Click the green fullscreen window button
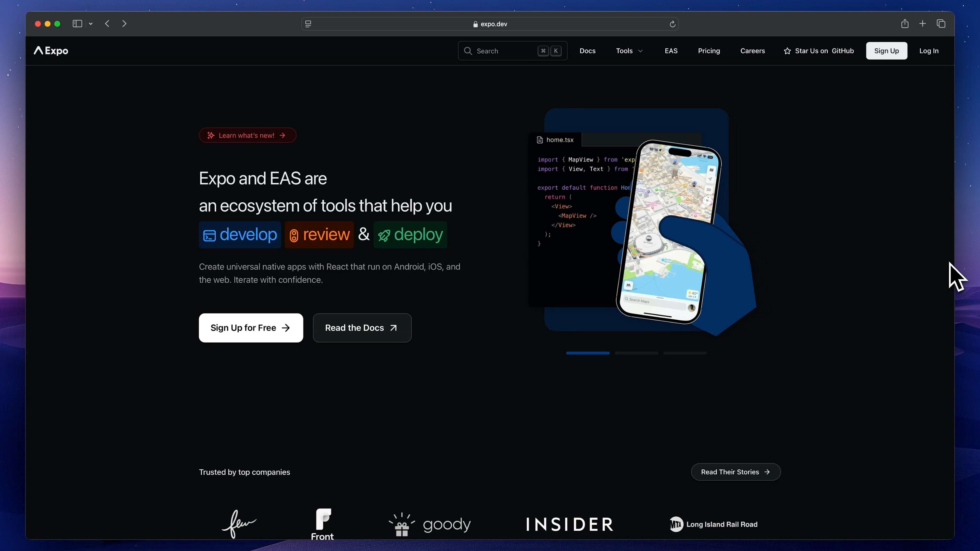 tap(57, 23)
